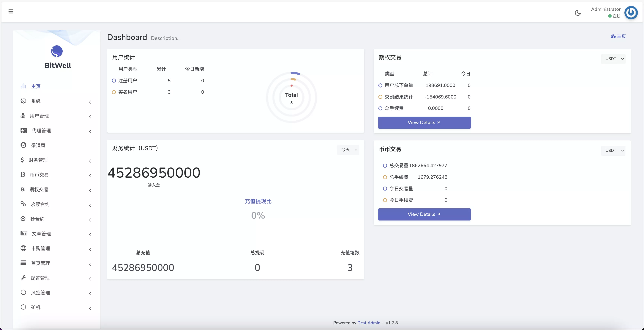Click the bitcoin icon for 期权交易
This screenshot has height=330, width=644.
coord(23,189)
